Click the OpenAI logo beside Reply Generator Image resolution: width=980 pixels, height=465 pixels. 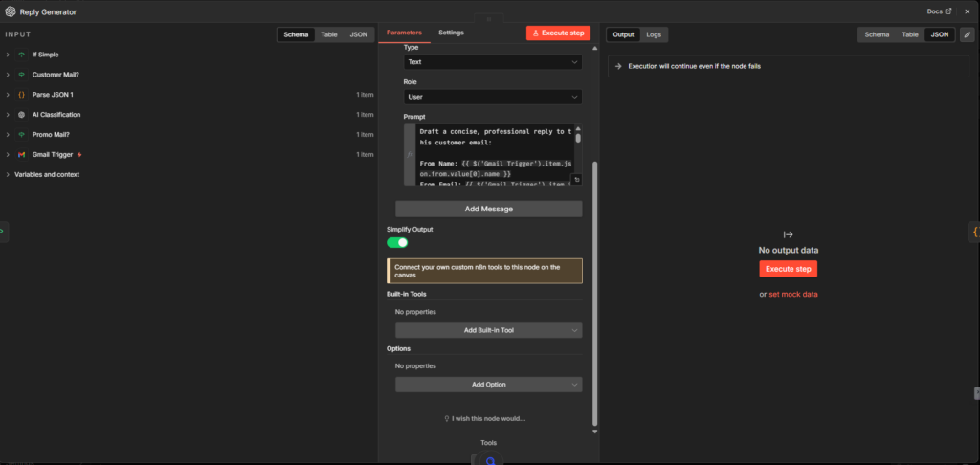[x=10, y=11]
